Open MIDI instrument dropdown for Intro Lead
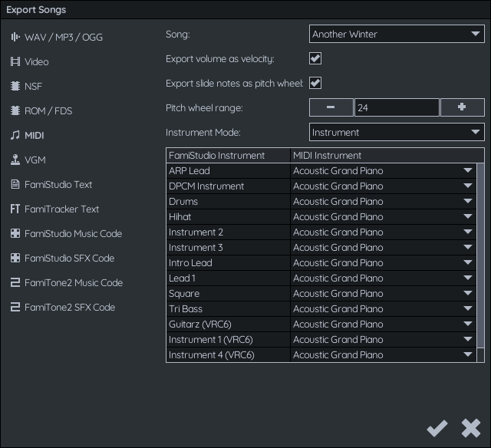 click(383, 262)
